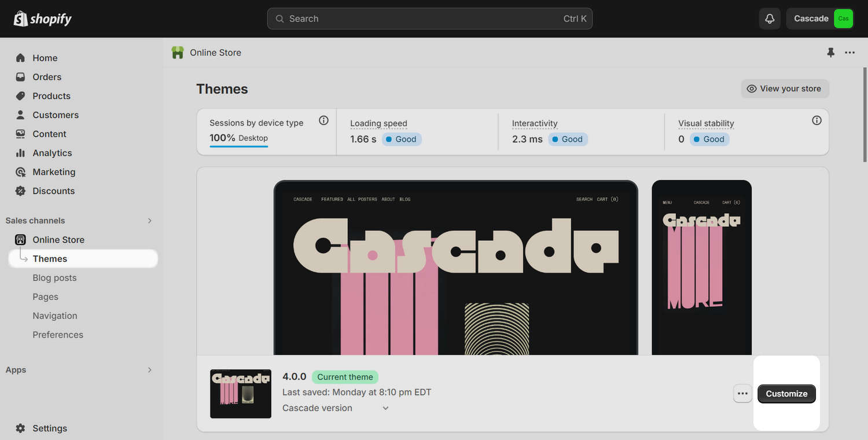Open the Analytics section
868x440 pixels.
coord(52,153)
